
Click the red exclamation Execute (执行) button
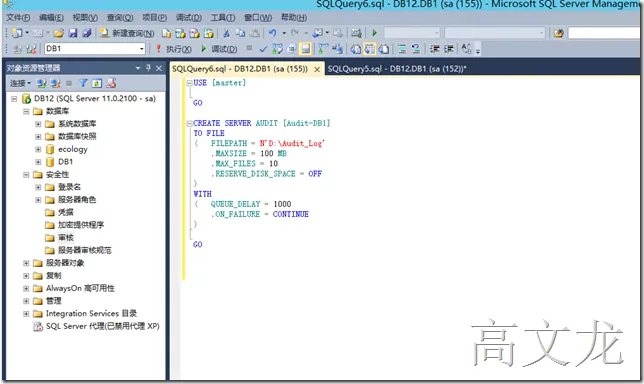pos(173,49)
